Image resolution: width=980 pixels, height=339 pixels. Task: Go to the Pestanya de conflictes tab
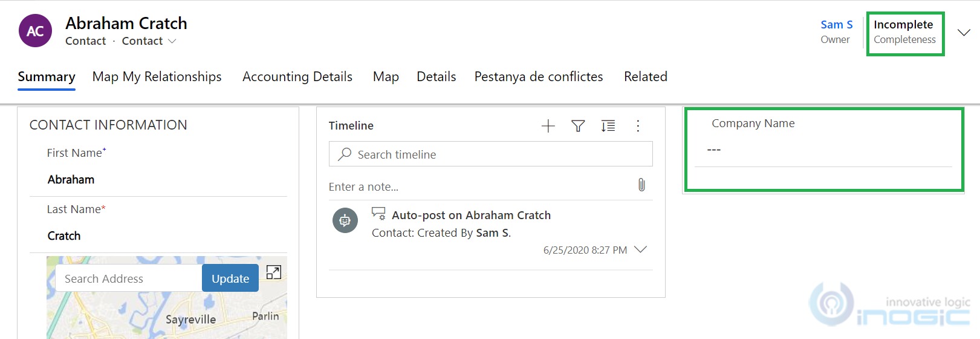click(x=538, y=77)
